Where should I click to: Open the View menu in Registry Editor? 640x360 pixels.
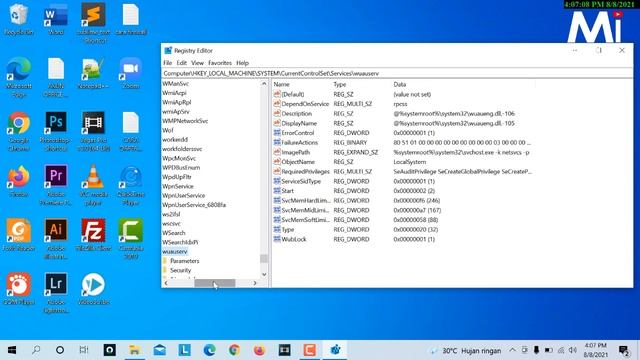pos(198,63)
